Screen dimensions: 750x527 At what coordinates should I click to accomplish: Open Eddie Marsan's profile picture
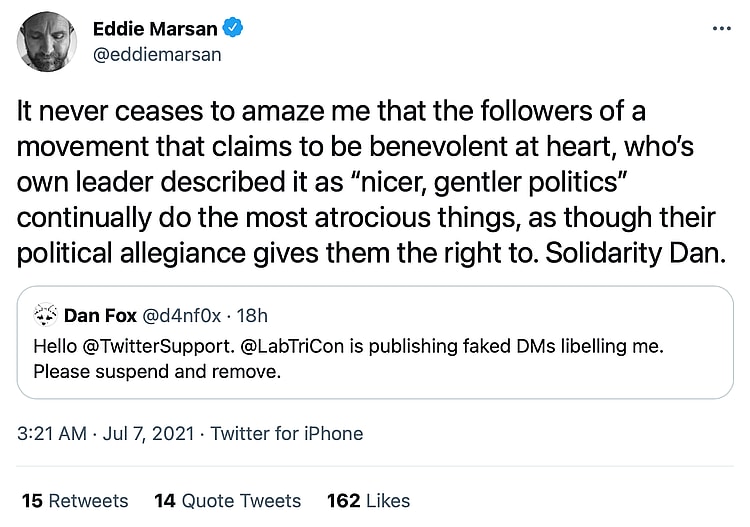(47, 42)
